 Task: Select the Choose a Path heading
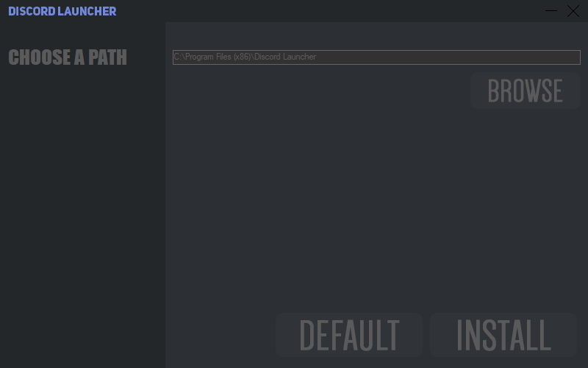[x=68, y=57]
